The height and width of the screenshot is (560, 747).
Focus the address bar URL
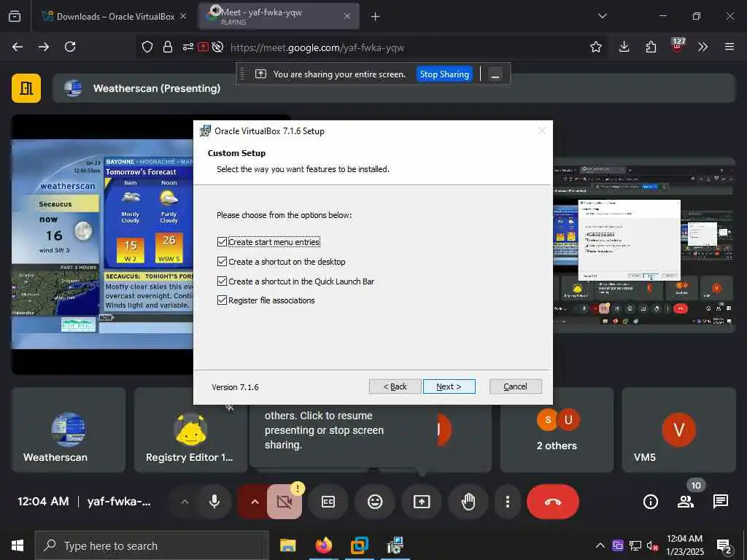click(317, 47)
